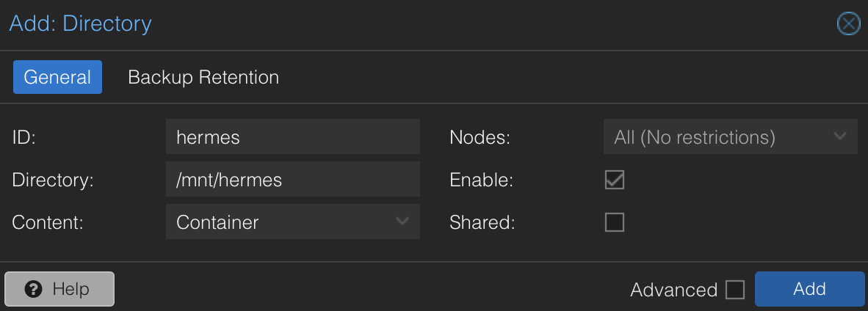Click the Shared: label
This screenshot has width=868, height=311.
[x=482, y=222]
